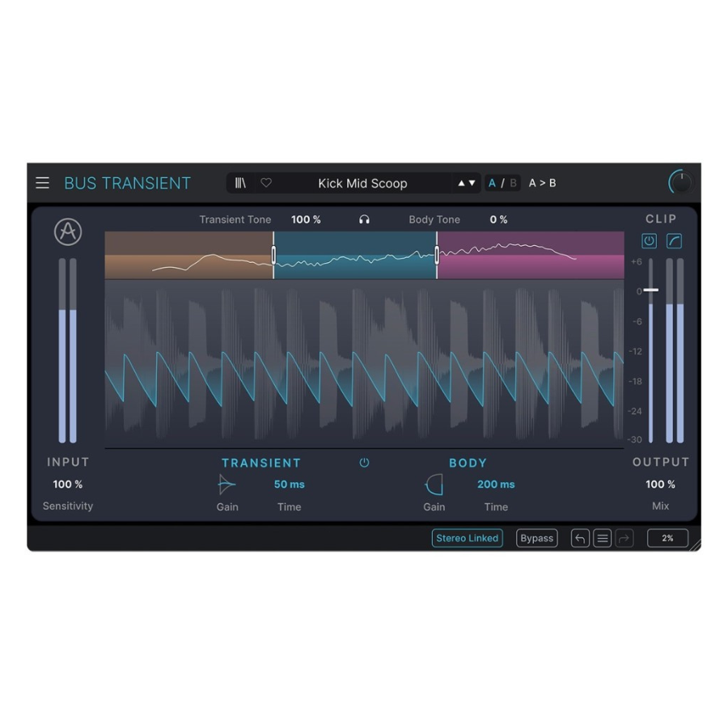Click the Body Gain shape icon

click(434, 485)
